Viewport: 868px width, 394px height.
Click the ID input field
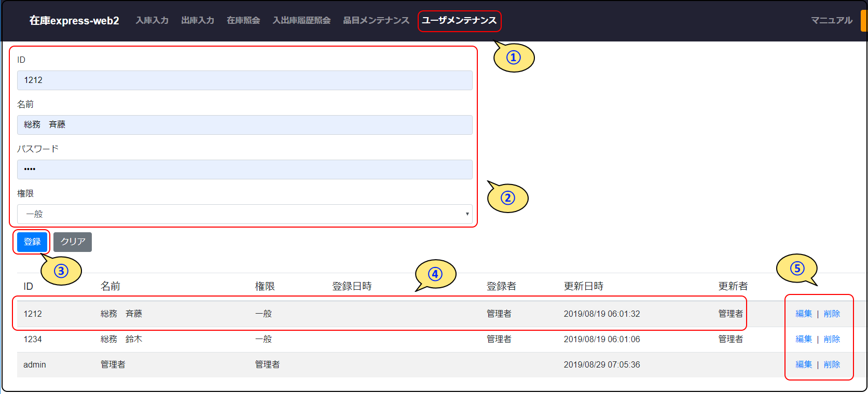244,80
